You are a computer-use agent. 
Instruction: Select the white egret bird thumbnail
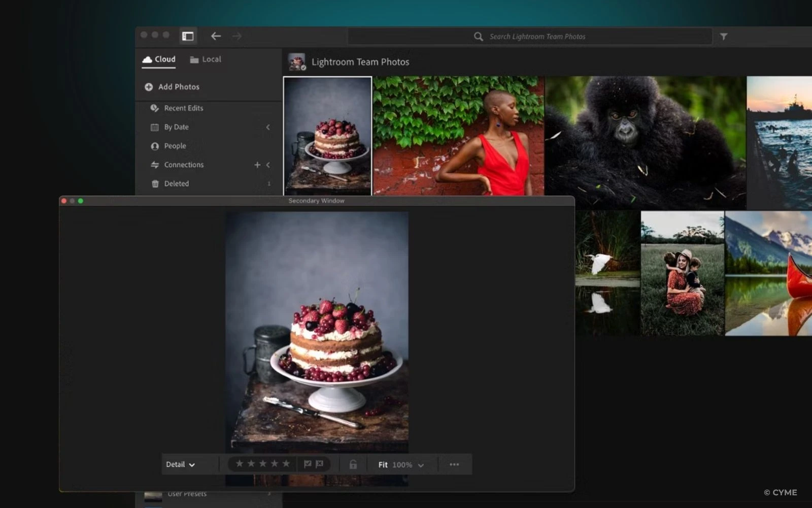(x=607, y=273)
